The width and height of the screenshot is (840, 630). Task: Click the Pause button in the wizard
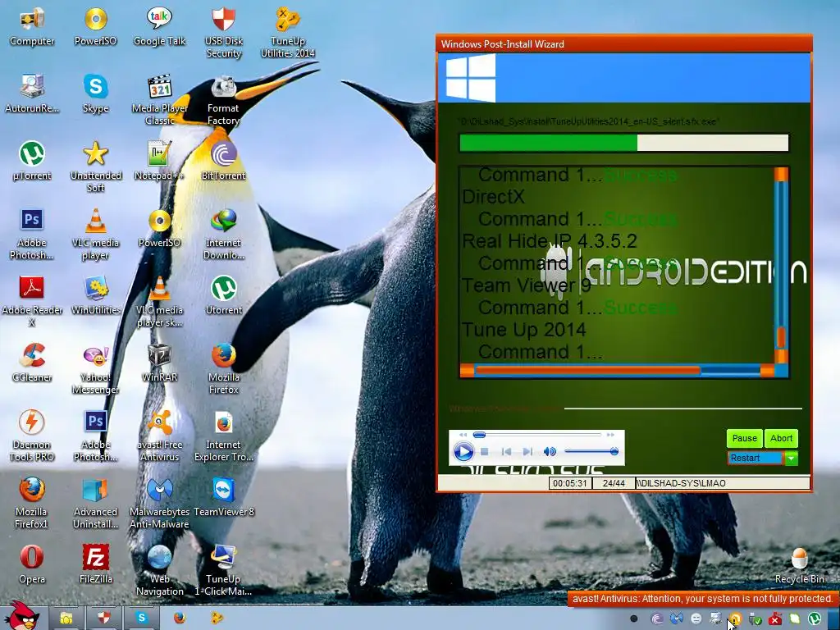744,438
